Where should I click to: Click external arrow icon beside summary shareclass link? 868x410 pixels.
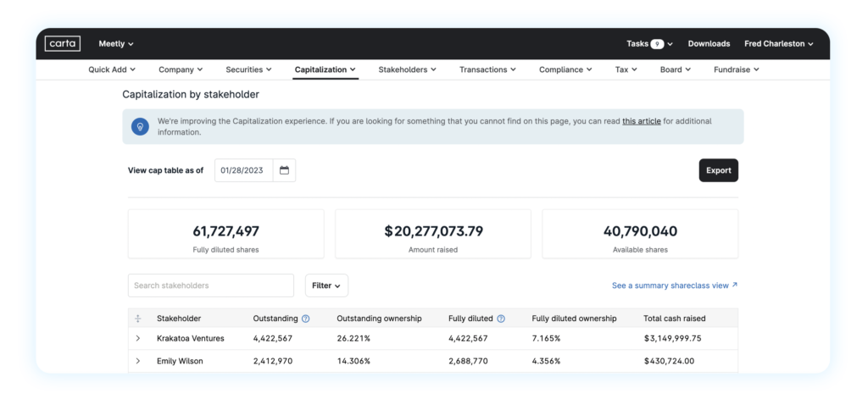click(x=735, y=285)
